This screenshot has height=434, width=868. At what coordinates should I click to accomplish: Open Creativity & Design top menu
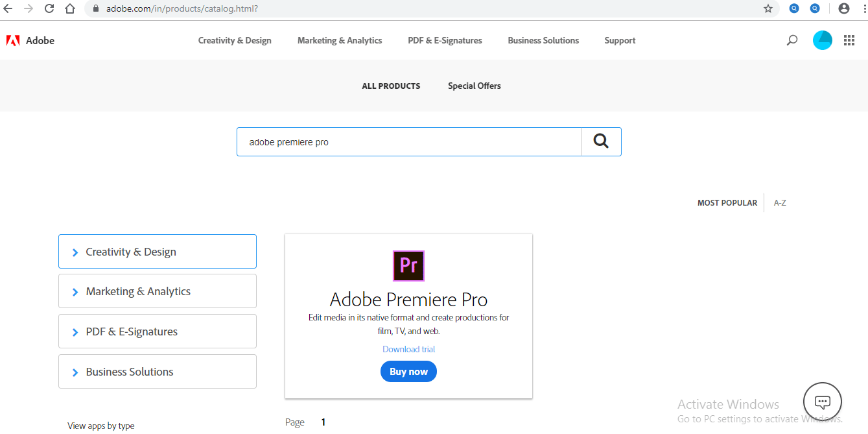pos(235,40)
